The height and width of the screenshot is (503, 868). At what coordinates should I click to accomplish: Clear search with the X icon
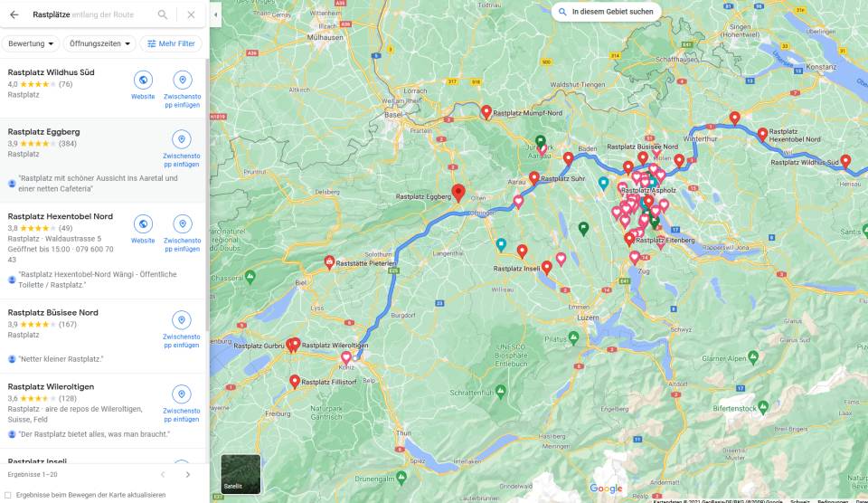[x=191, y=14]
